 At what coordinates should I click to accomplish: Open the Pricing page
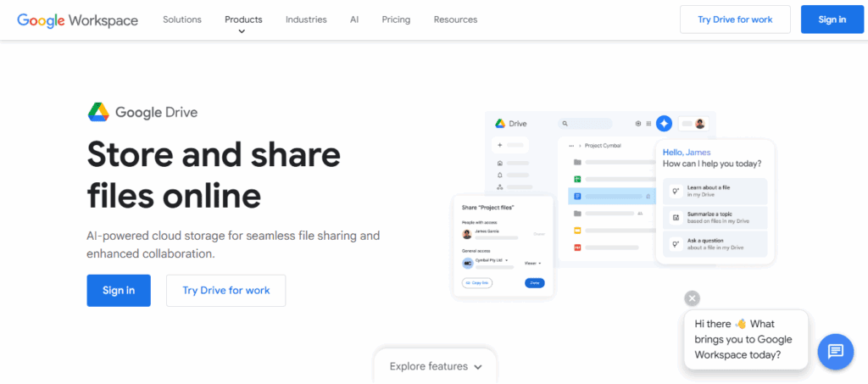(397, 19)
